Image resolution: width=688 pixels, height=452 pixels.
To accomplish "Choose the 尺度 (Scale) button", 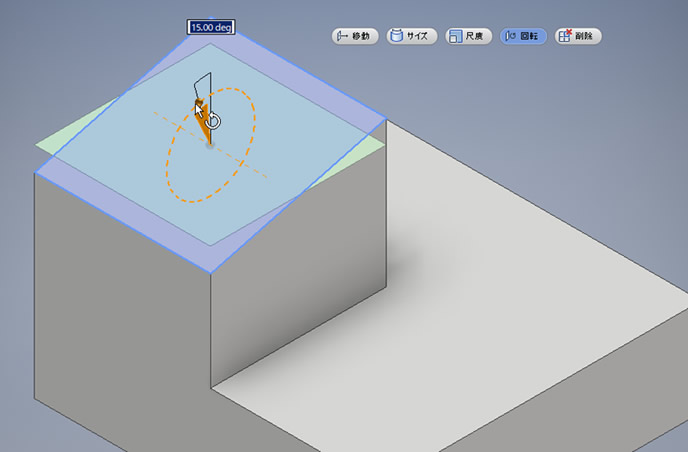I will pos(468,36).
